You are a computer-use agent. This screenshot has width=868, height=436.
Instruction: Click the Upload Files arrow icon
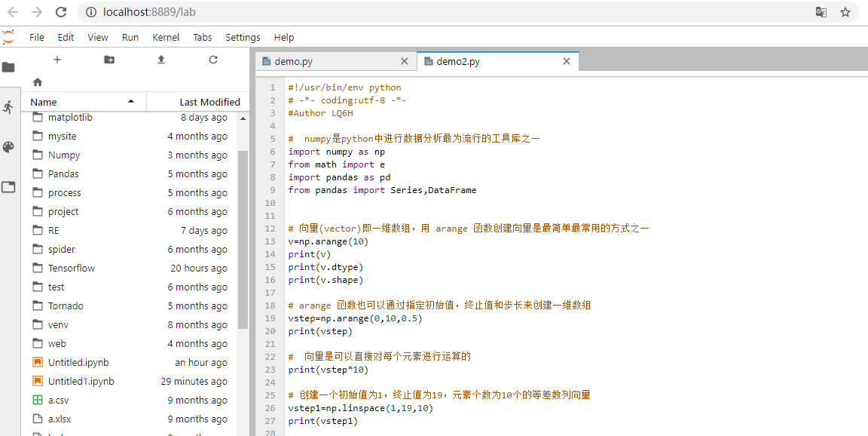point(160,60)
